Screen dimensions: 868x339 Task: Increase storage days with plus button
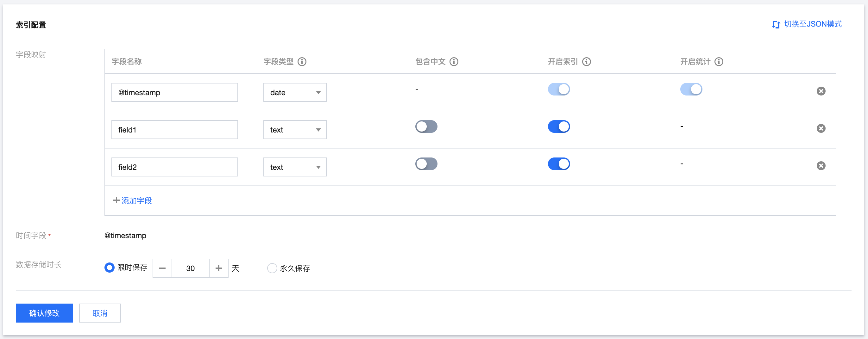pyautogui.click(x=219, y=268)
